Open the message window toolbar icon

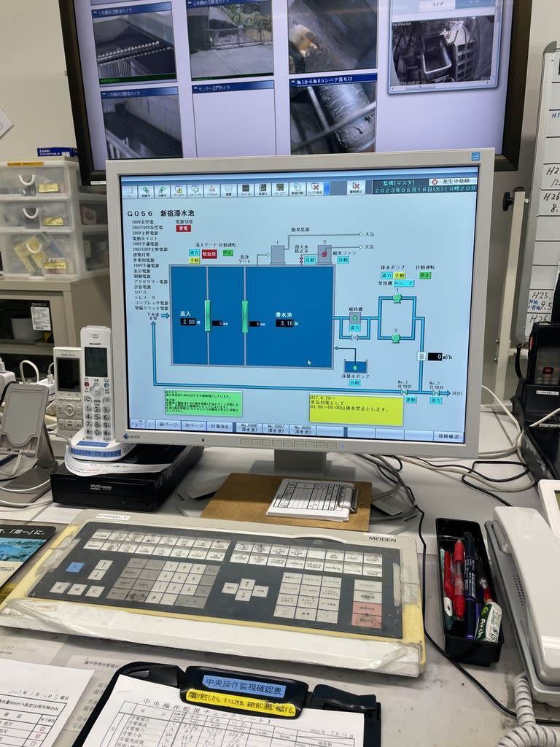[195, 189]
